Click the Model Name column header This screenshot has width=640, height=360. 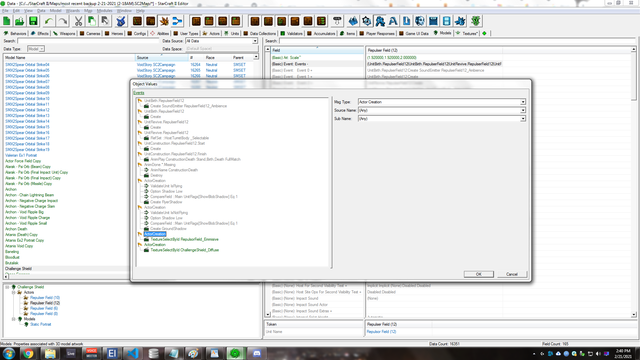coord(69,58)
